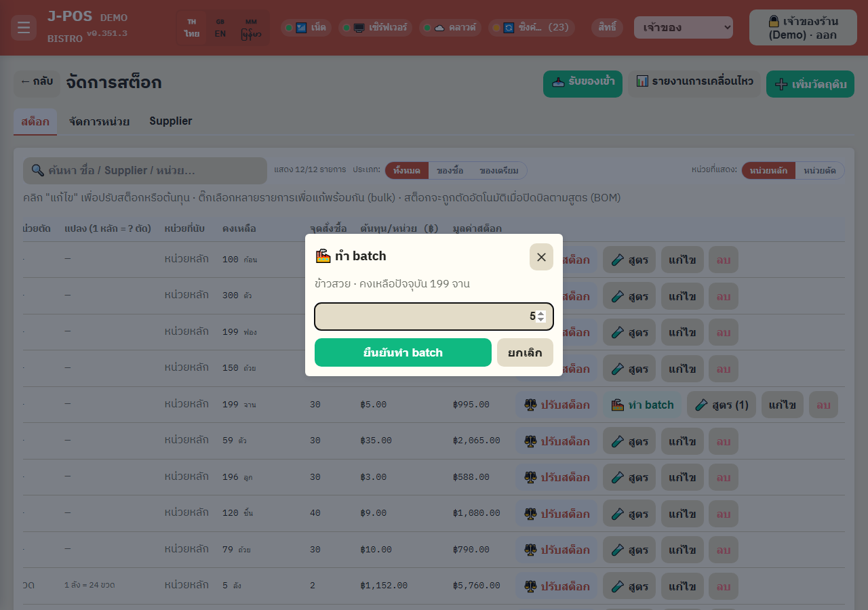The width and height of the screenshot is (868, 610).
Task: Show units as หน่วยตัด
Action: (x=820, y=170)
